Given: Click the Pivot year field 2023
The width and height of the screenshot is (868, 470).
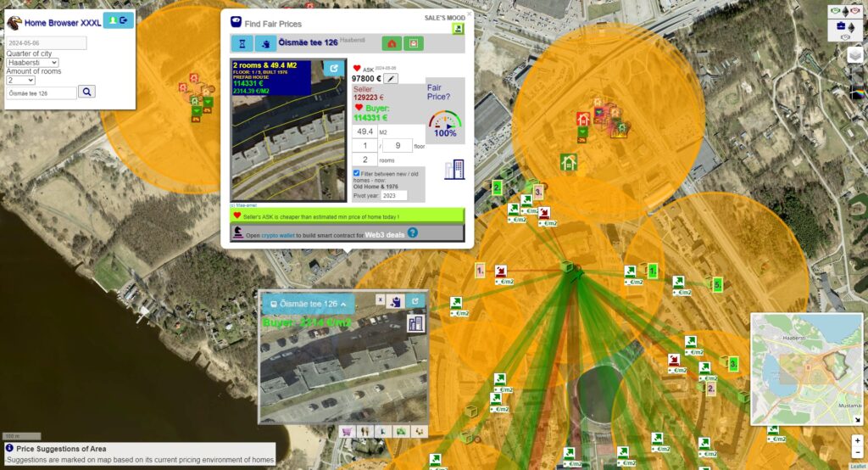Looking at the screenshot, I should coord(394,195).
